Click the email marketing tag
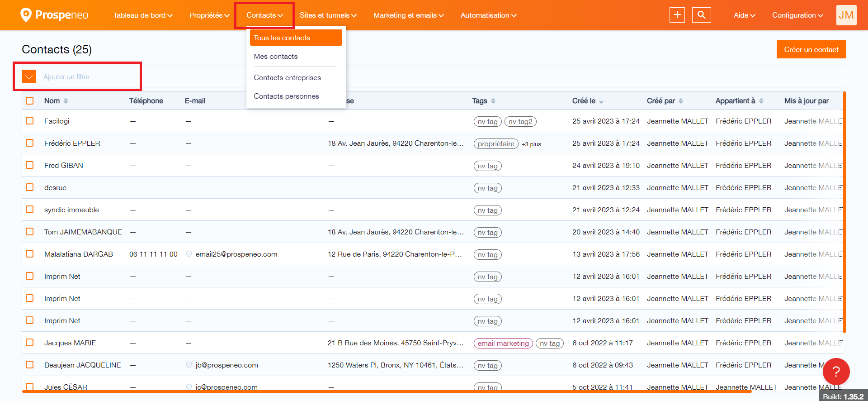 coord(503,343)
